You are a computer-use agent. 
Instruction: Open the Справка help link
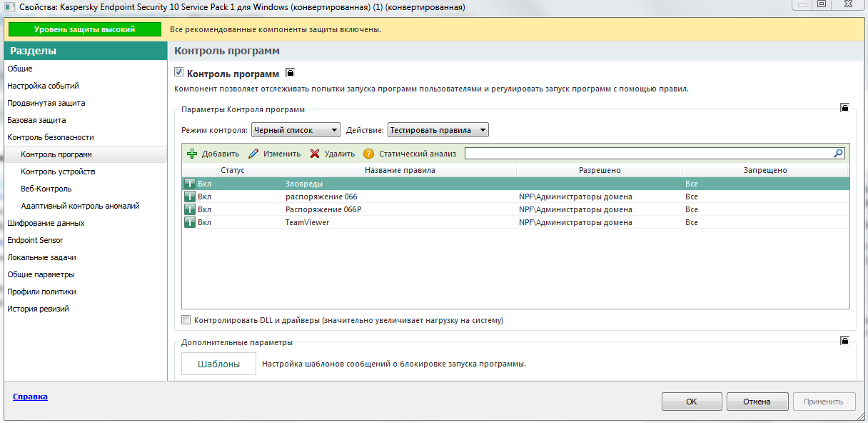[30, 397]
